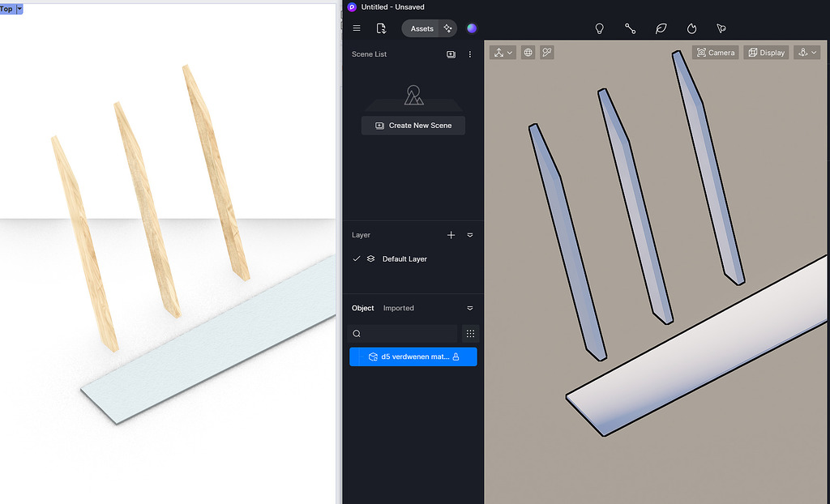The image size is (830, 504).
Task: Switch to the Assets tab
Action: point(421,28)
